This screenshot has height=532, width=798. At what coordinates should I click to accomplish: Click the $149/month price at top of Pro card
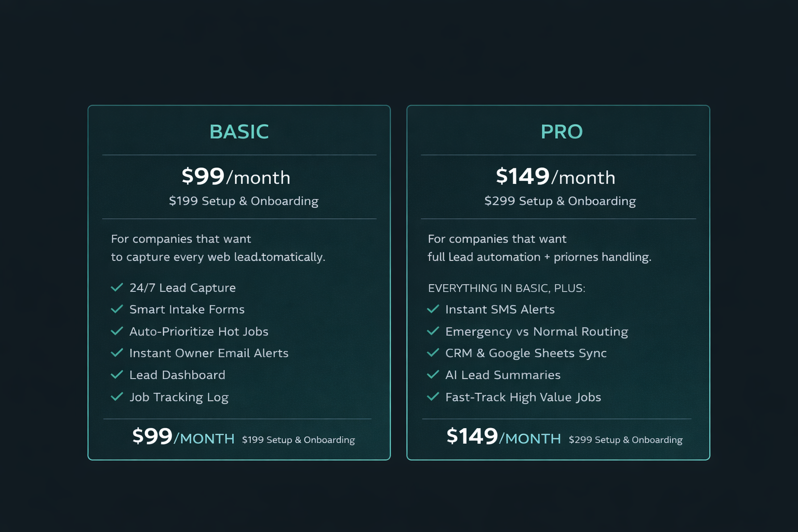click(555, 177)
